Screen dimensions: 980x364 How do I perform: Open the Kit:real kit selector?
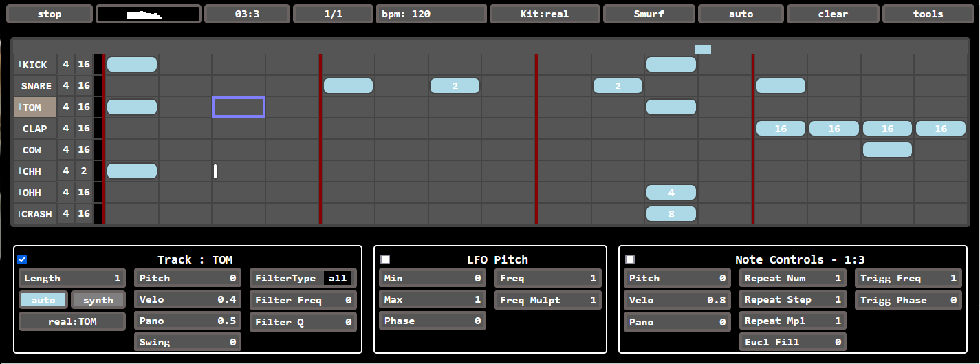click(545, 14)
